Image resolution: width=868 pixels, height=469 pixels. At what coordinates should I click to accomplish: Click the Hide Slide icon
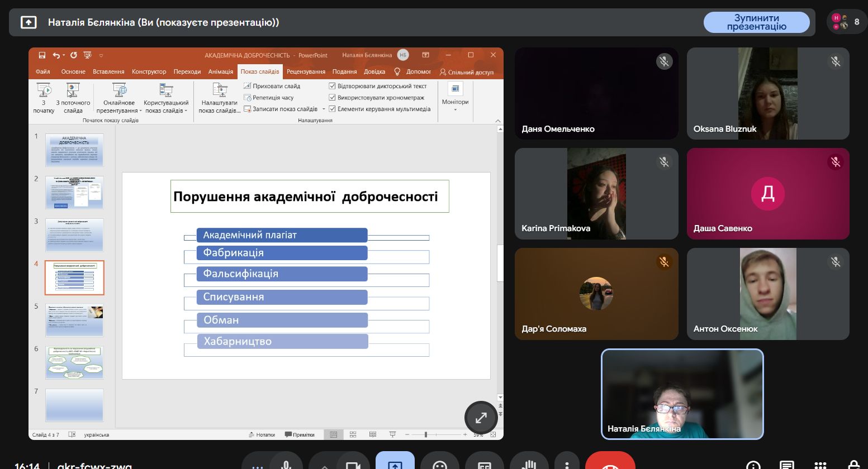248,86
